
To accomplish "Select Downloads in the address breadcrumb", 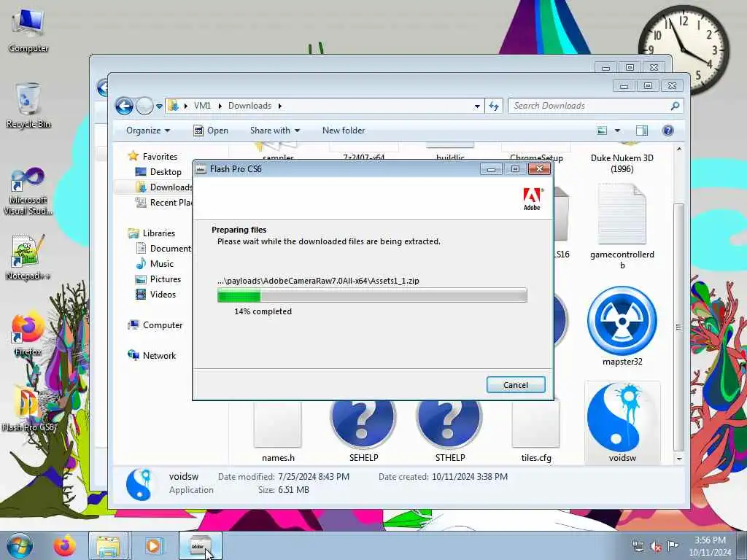I will click(x=249, y=106).
